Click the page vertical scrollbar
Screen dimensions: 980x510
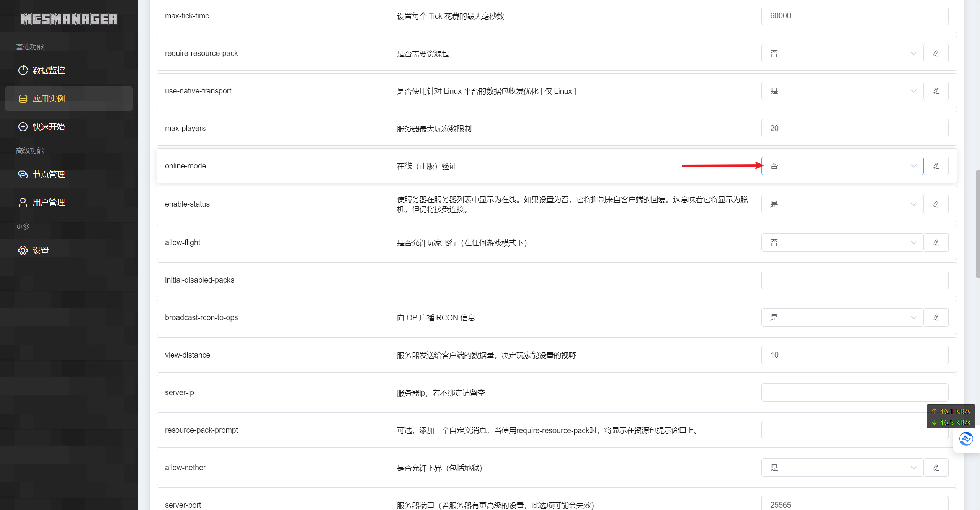coord(977,224)
